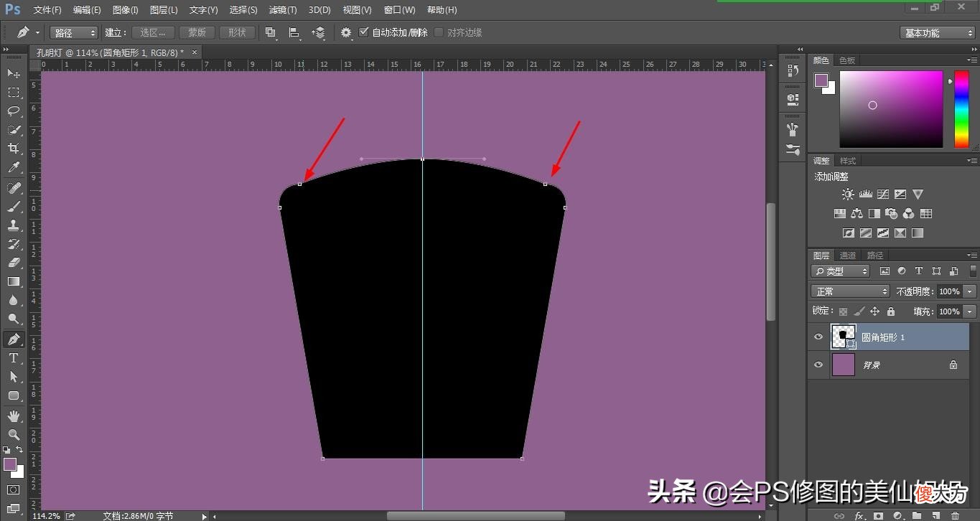Add Brightness/Contrast adjustment icon

click(x=849, y=194)
